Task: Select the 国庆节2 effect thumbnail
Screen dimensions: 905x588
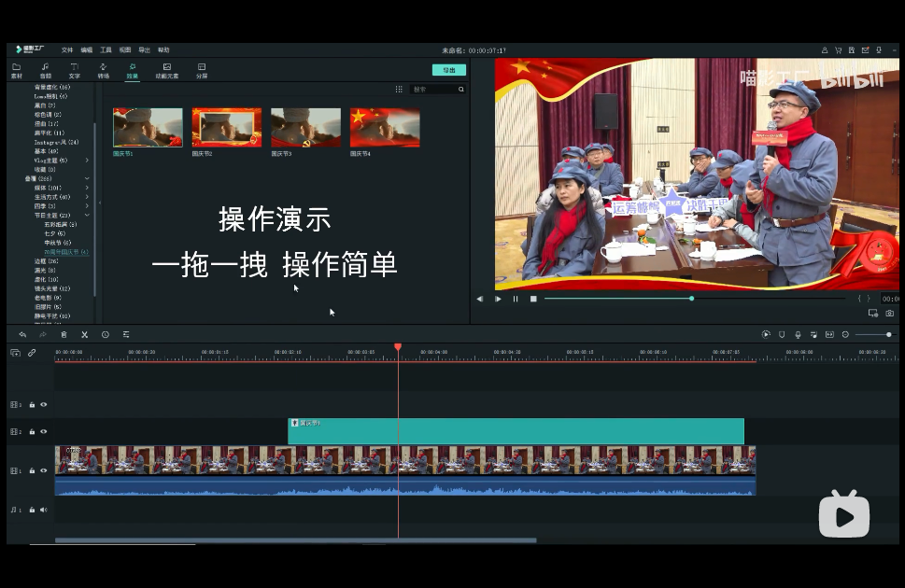Action: tap(227, 127)
